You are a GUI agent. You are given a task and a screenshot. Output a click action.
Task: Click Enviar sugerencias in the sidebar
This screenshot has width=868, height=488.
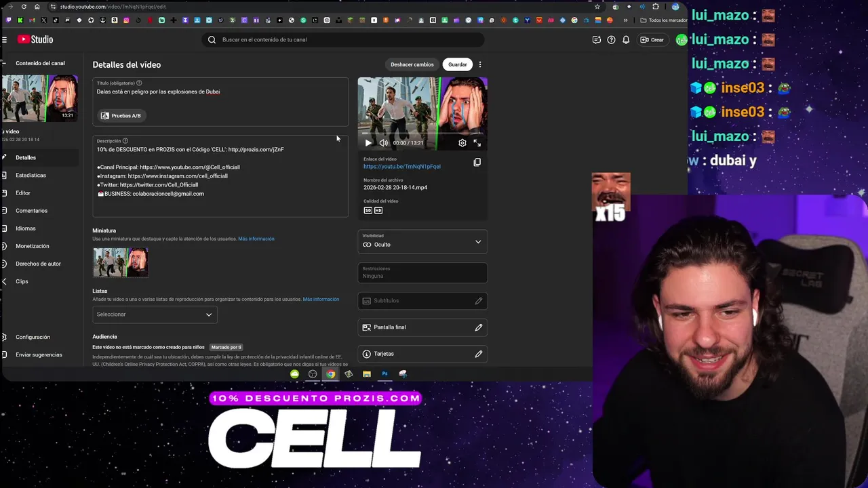coord(39,354)
